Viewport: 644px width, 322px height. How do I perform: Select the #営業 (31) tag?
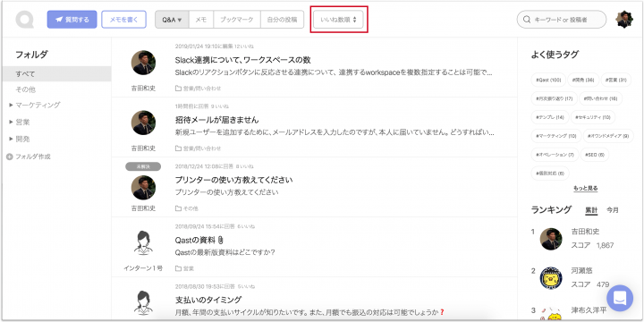615,80
